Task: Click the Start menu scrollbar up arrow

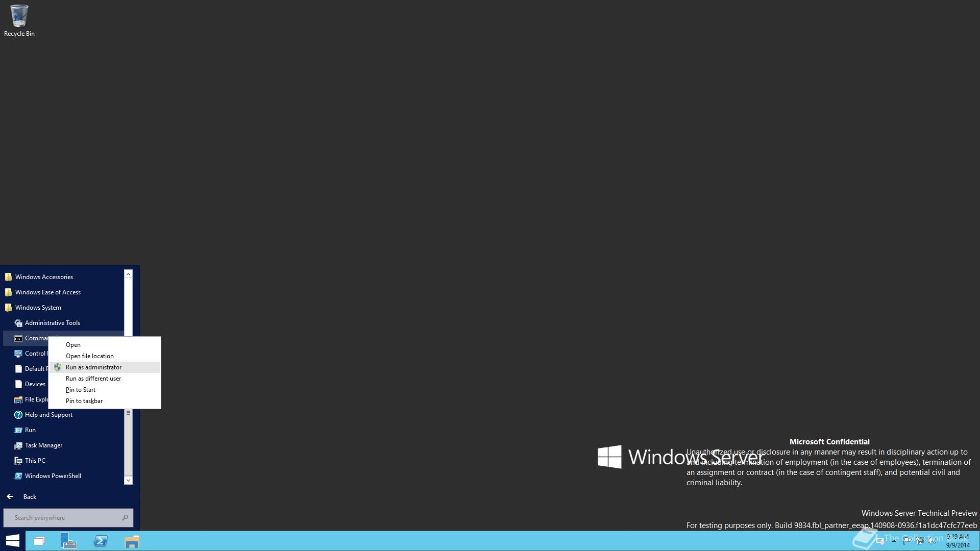Action: (129, 274)
